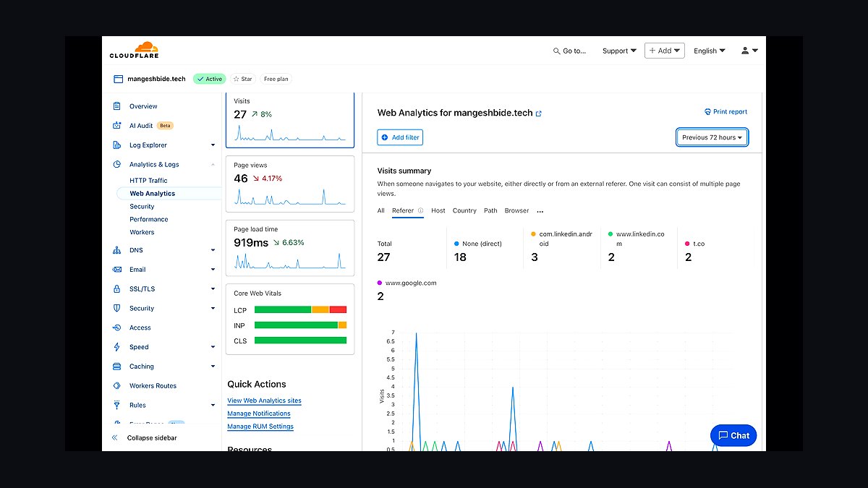Select the Path tab
This screenshot has width=868, height=488.
point(490,211)
